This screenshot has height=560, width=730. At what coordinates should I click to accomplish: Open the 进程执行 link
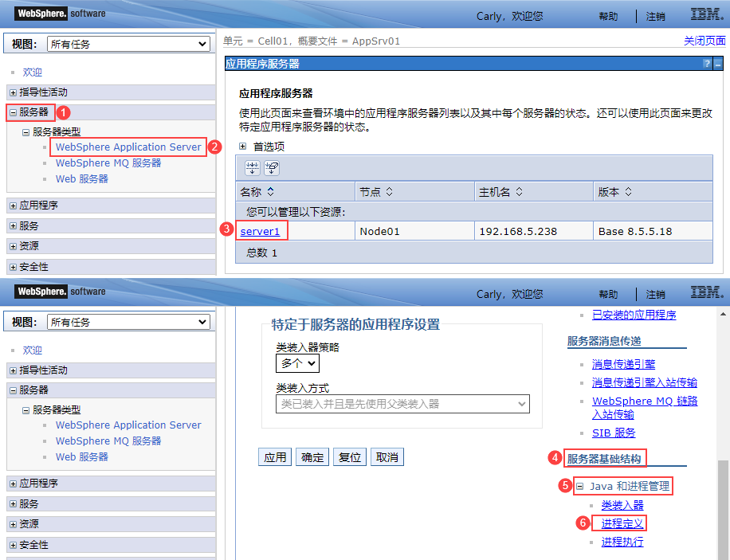(622, 542)
